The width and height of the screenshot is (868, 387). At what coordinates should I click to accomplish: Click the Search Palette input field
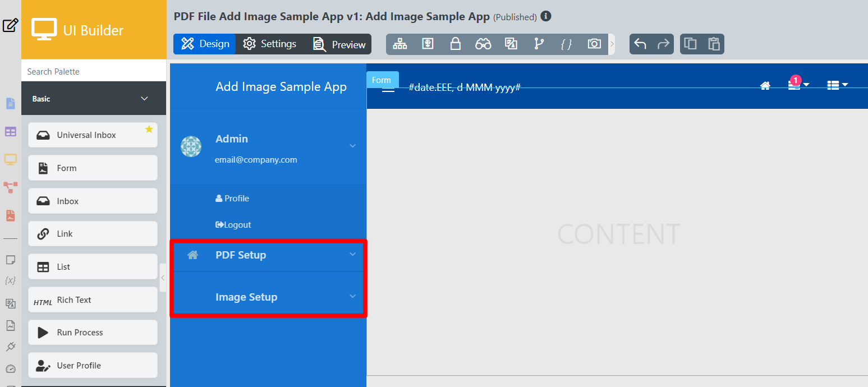[x=94, y=71]
